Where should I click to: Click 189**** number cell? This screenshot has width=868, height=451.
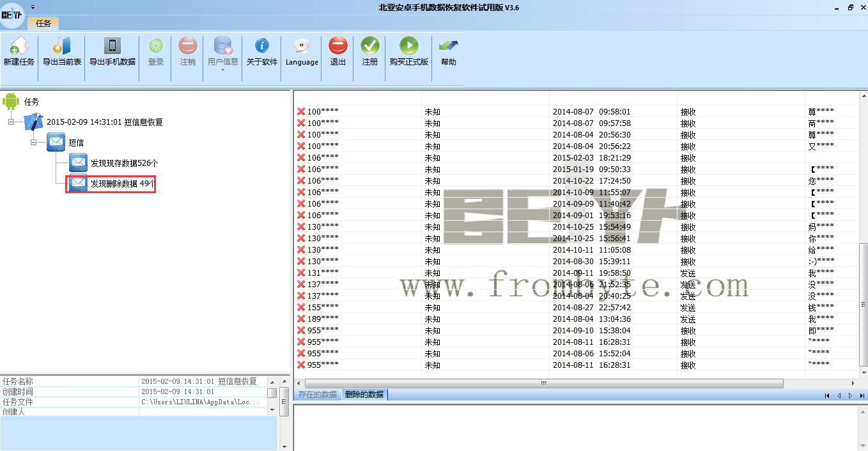coord(323,319)
